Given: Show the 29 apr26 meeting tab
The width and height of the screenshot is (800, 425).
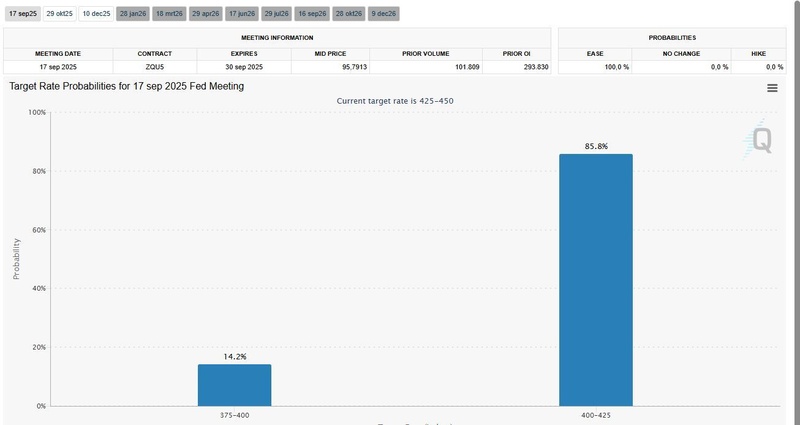Looking at the screenshot, I should click(x=205, y=14).
